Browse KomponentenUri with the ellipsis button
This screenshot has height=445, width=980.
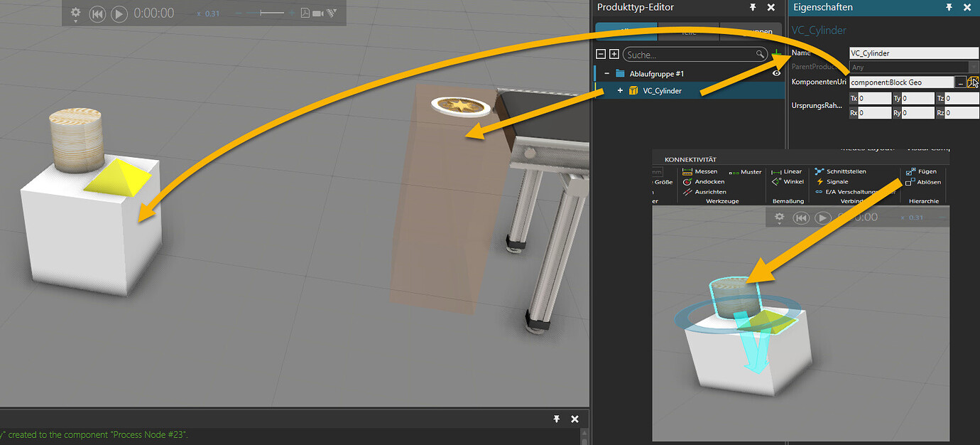(960, 82)
